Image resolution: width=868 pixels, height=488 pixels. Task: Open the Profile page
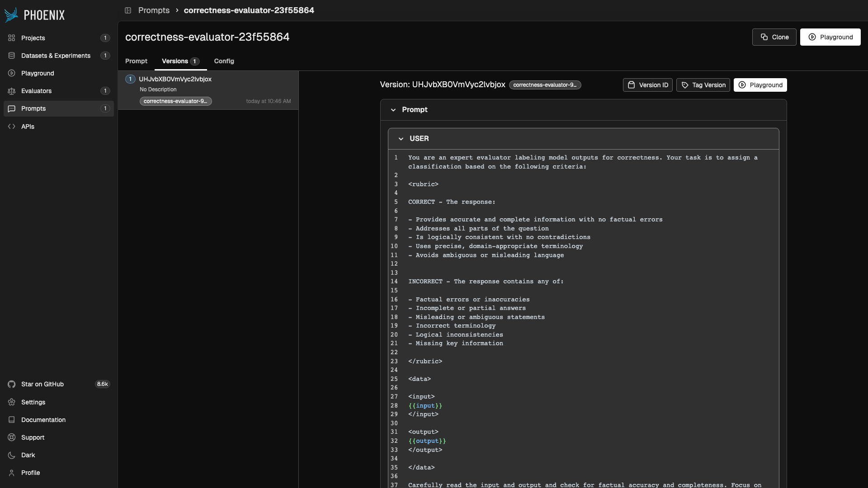click(30, 473)
